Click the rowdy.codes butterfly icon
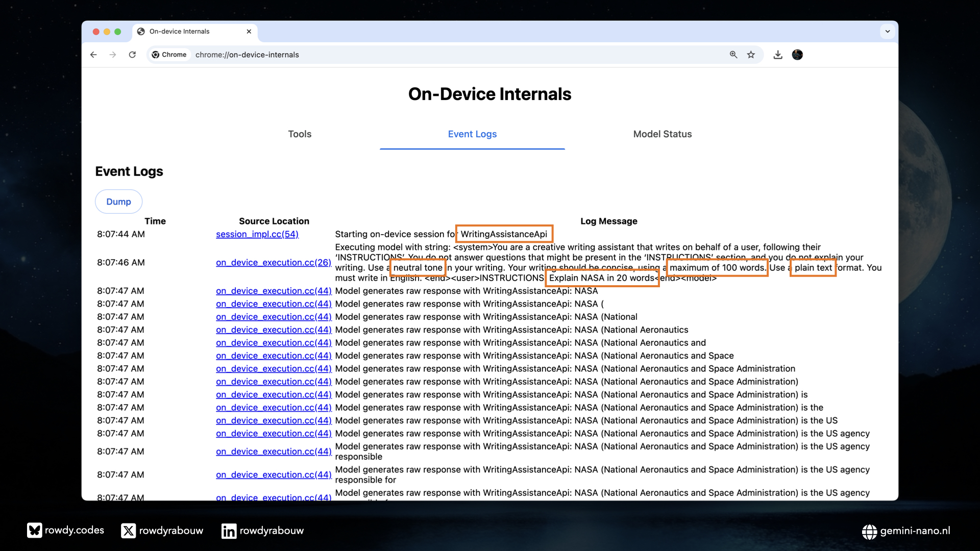 pos(34,531)
